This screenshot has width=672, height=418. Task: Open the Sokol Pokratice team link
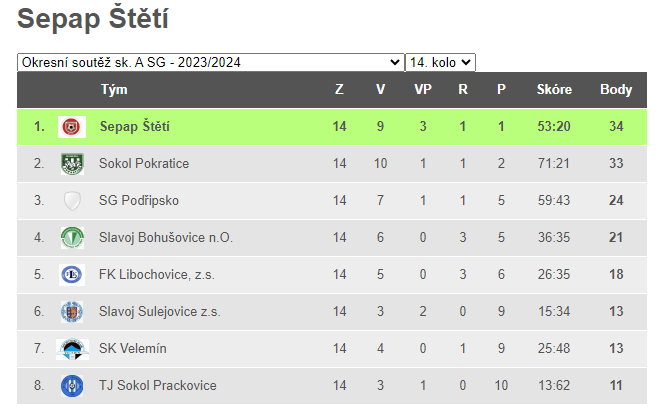[x=144, y=163]
